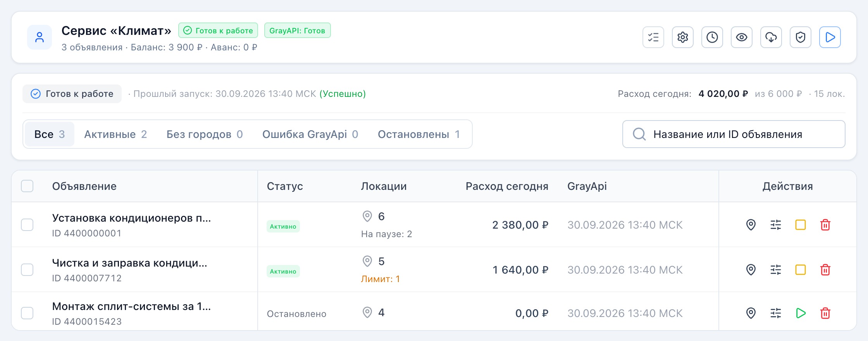868x341 pixels.
Task: Click the gray Готов к работе status chip
Action: [72, 94]
